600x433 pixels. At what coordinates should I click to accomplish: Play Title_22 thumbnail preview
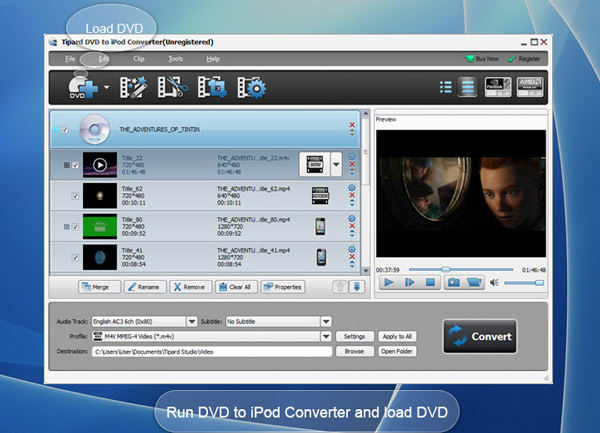tap(100, 165)
